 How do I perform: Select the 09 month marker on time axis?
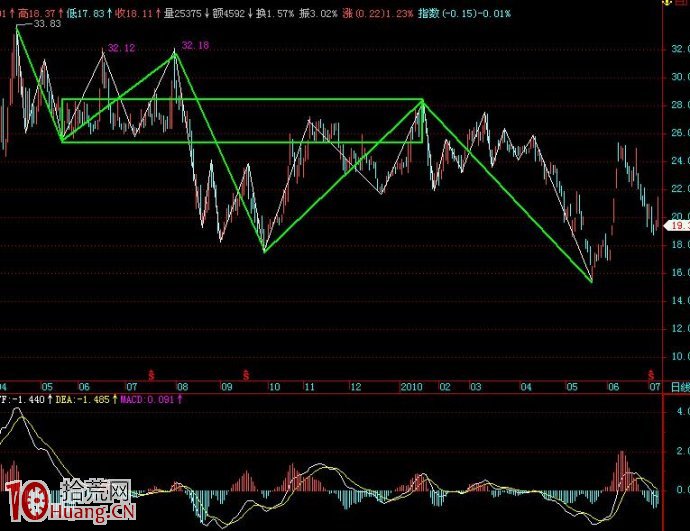click(226, 387)
